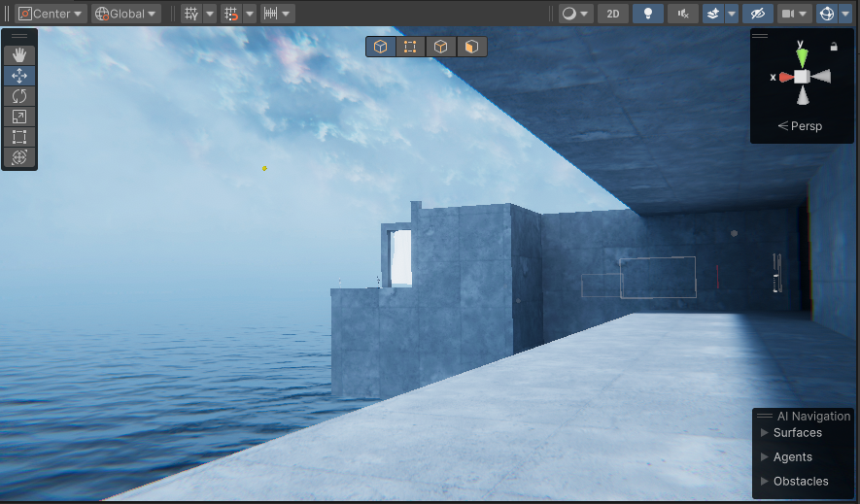Open the increment snapping ruler dropdown
The height and width of the screenshot is (504, 860).
click(x=278, y=14)
